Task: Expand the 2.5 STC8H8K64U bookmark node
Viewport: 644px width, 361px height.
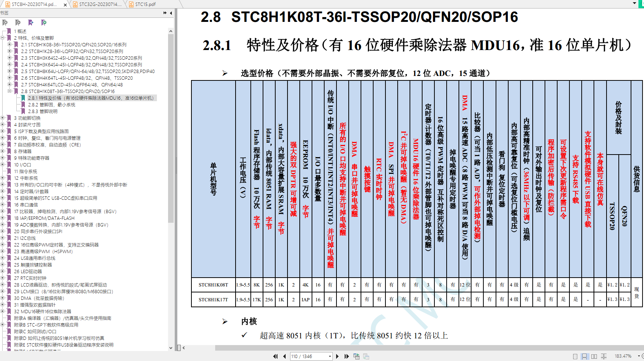Action: click(10, 71)
